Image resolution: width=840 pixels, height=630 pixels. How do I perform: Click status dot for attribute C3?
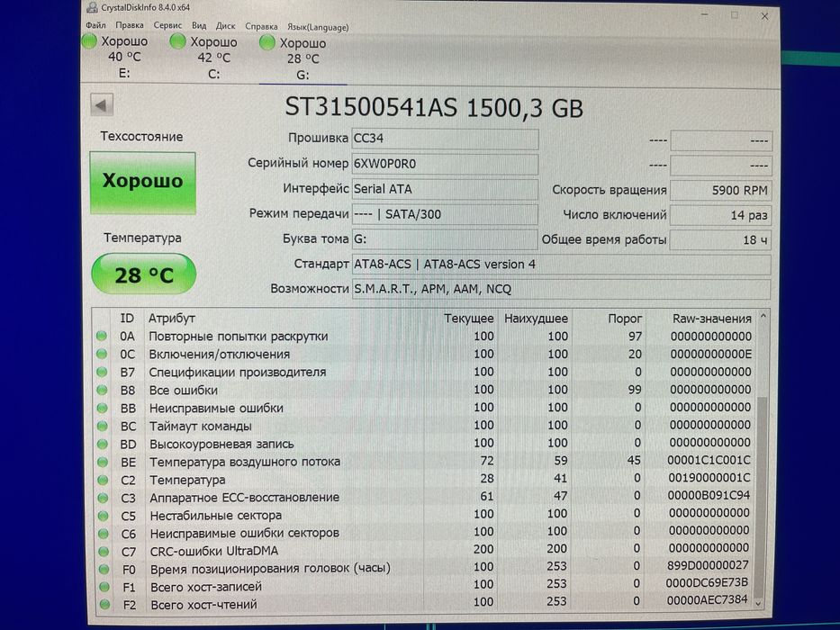[x=103, y=498]
